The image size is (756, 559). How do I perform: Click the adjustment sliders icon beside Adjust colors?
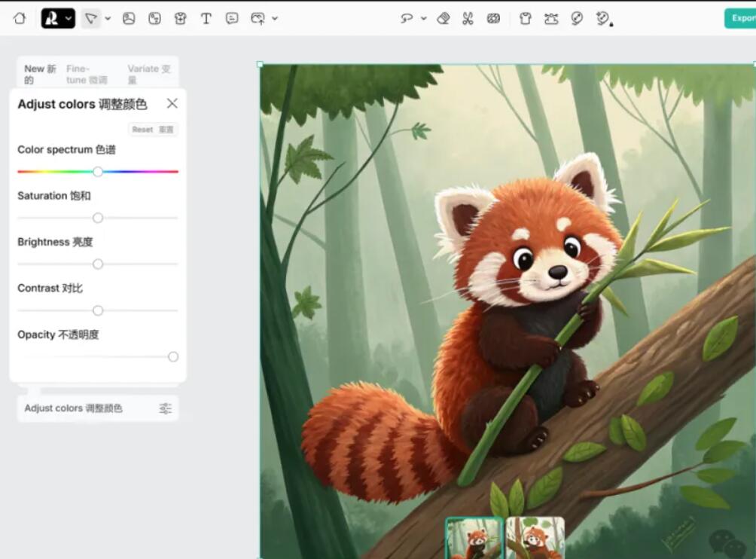[x=166, y=408]
